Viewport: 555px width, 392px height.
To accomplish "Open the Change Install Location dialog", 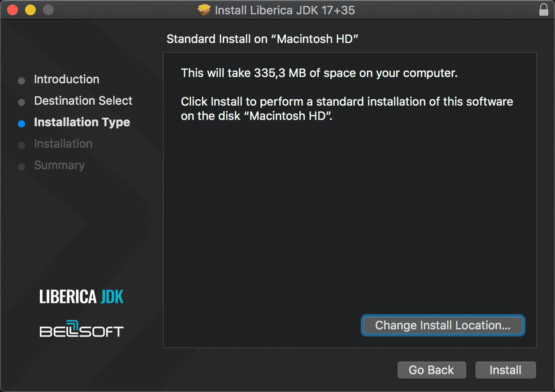I will click(x=442, y=325).
